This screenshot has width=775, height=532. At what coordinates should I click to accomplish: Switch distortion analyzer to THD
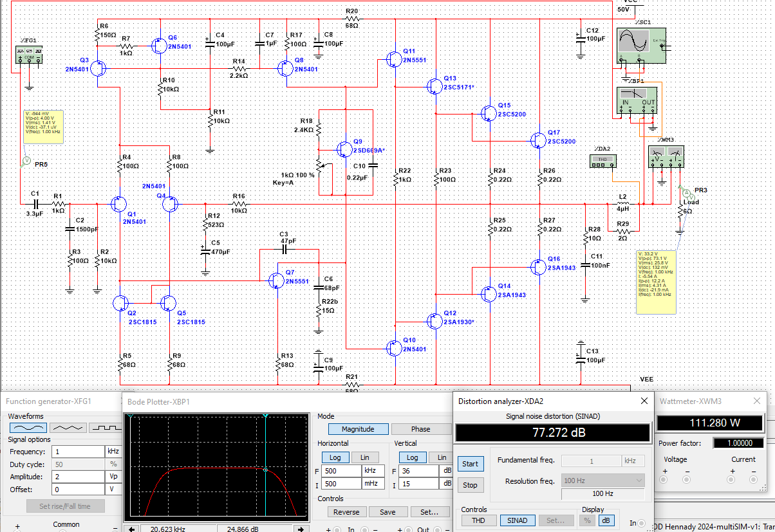coord(478,520)
